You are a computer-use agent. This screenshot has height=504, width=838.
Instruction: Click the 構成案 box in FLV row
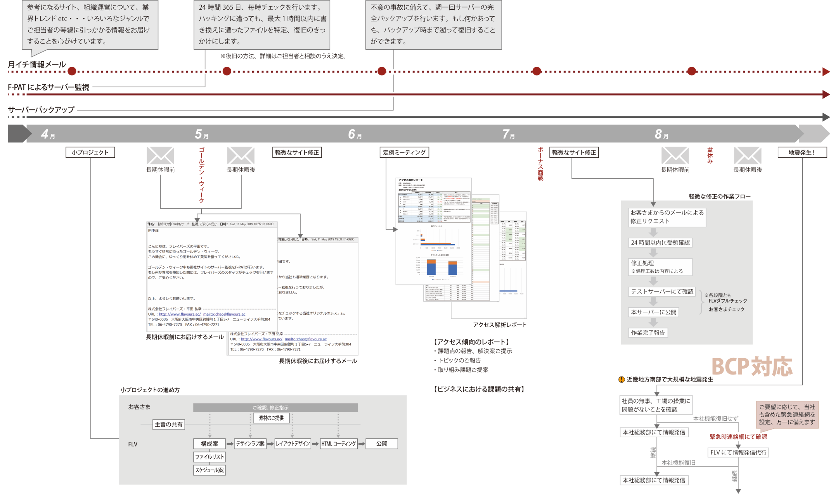(x=209, y=444)
